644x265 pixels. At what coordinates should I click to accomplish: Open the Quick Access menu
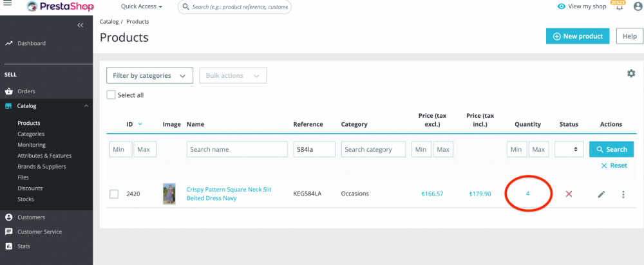point(142,6)
